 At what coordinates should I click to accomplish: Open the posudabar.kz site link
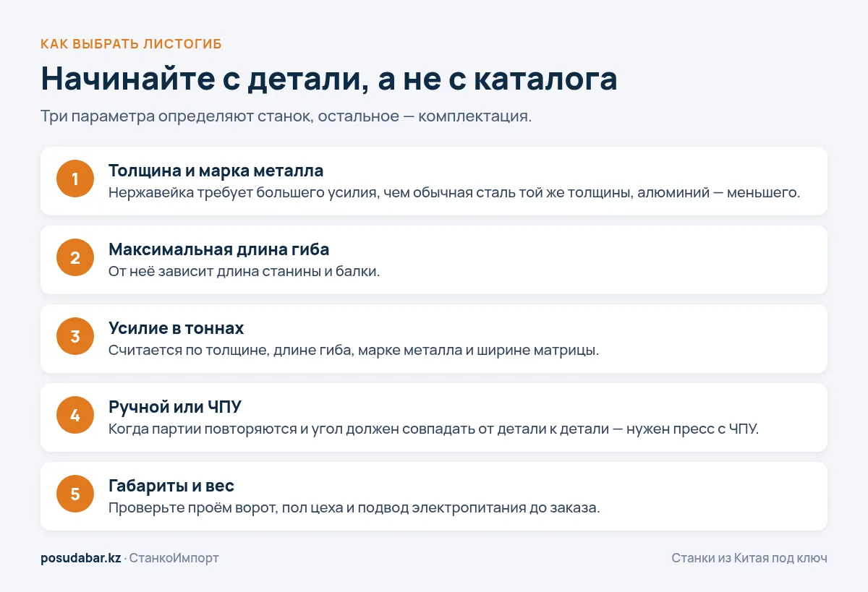[81, 558]
